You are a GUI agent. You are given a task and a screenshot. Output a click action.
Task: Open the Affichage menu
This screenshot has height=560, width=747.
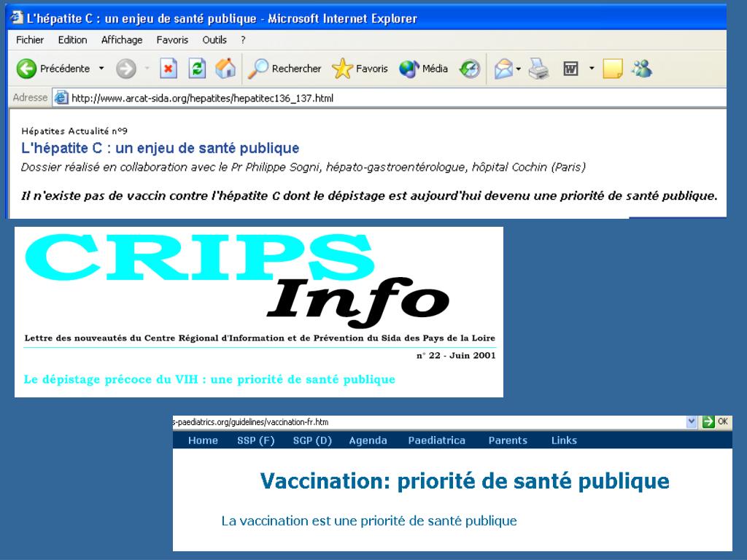(x=122, y=40)
